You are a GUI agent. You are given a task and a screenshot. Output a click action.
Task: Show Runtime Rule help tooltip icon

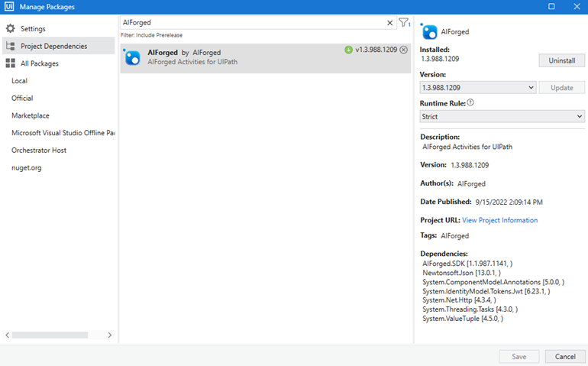(x=470, y=102)
